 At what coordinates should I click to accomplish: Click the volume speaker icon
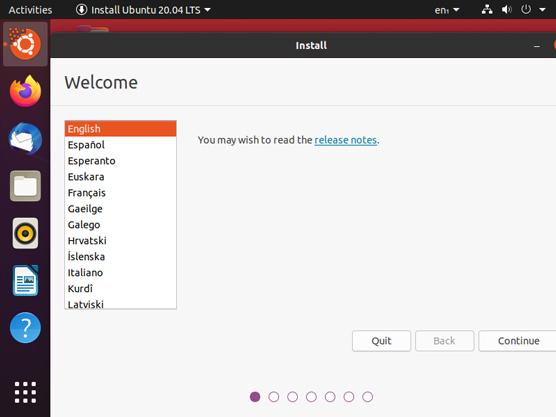(506, 10)
